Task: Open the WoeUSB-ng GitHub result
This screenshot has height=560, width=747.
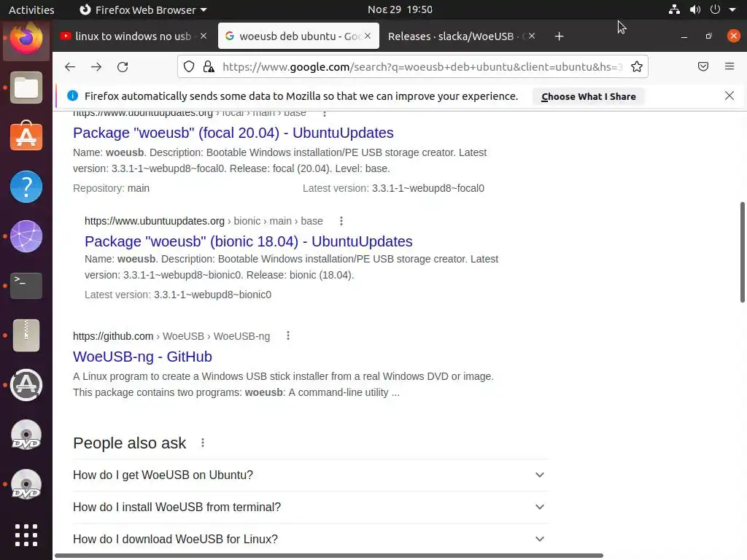Action: [142, 357]
